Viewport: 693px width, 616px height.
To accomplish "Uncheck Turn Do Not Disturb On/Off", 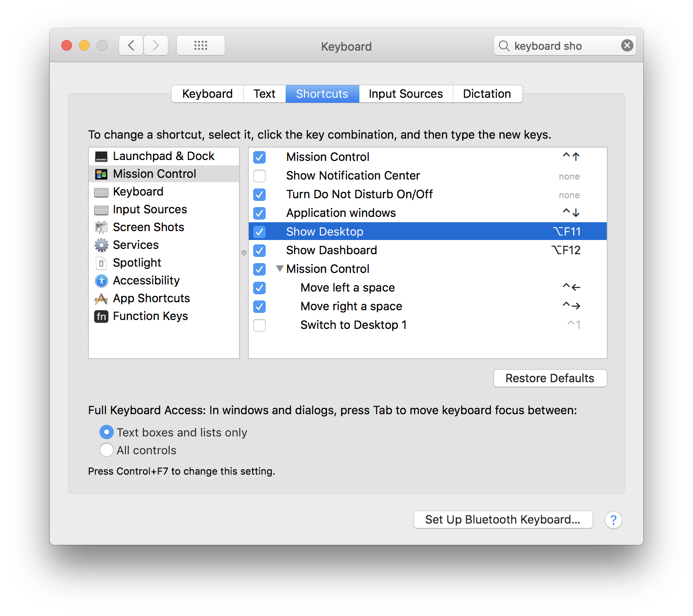I will coord(259,195).
